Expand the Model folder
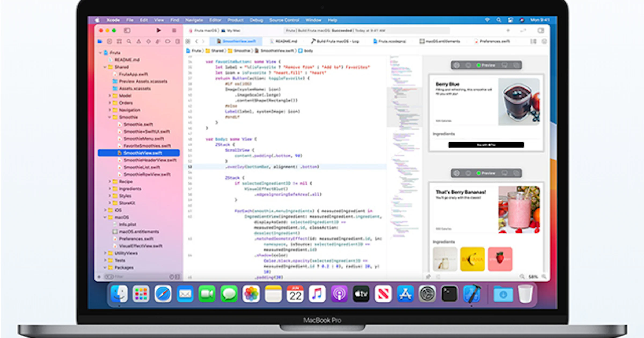 [109, 96]
